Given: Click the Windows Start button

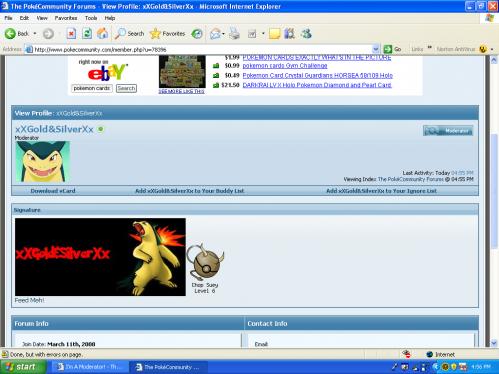Looking at the screenshot, I should [22, 367].
